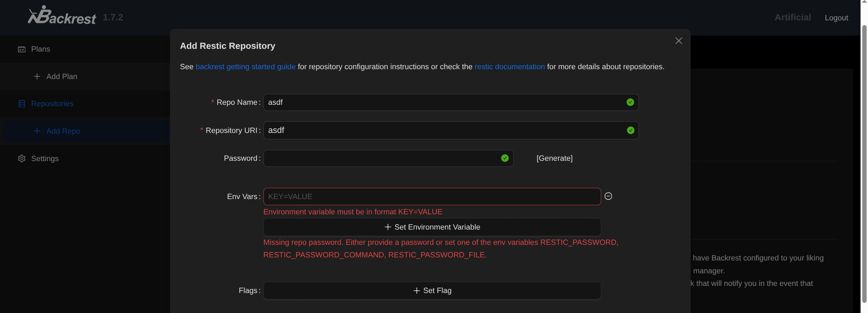Click into the Repository URI field

point(444,131)
